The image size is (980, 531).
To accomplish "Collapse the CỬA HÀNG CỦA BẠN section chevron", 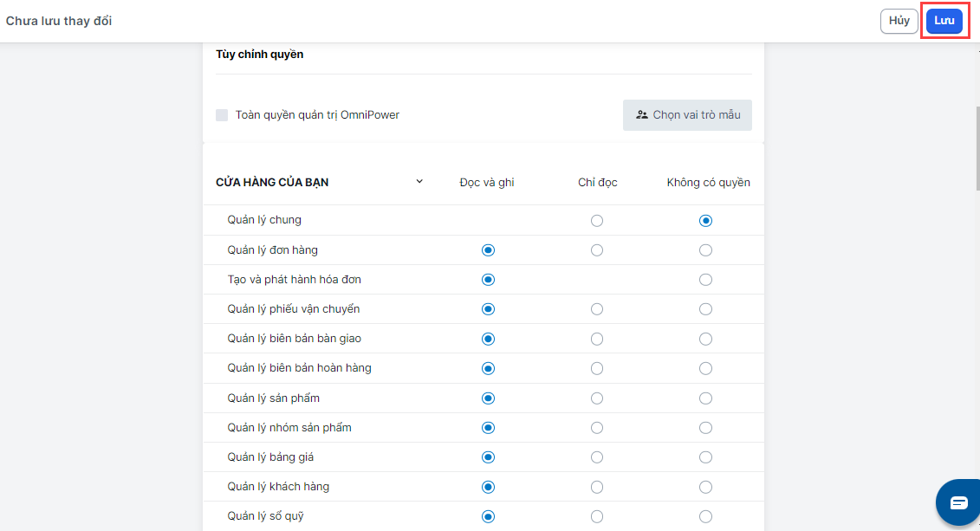I will point(419,182).
